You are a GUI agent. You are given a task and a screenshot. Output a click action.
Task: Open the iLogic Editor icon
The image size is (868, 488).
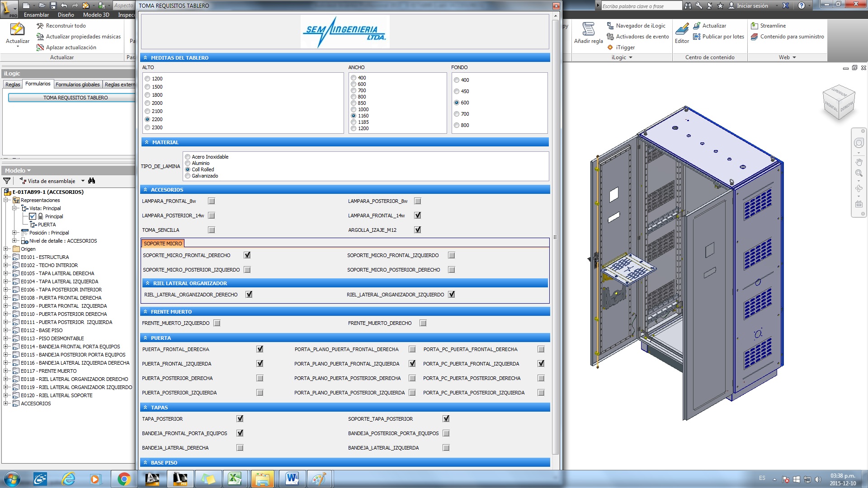682,29
